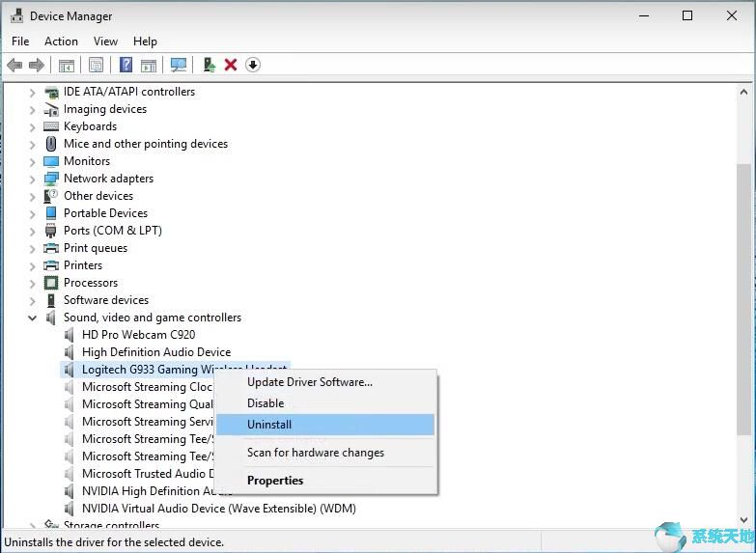This screenshot has width=756, height=553.
Task: Expand the Other devices node
Action: click(x=32, y=196)
